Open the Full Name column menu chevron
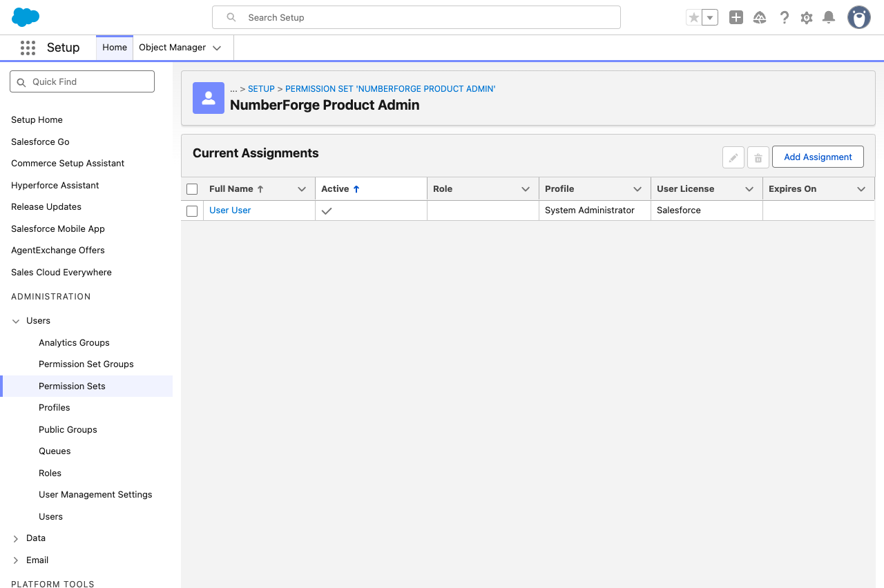Image resolution: width=884 pixels, height=588 pixels. pos(302,189)
